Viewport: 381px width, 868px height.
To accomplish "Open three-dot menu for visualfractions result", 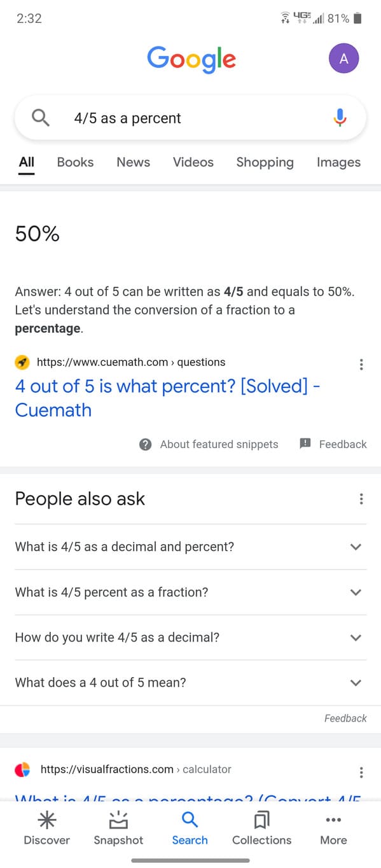I will point(361,773).
